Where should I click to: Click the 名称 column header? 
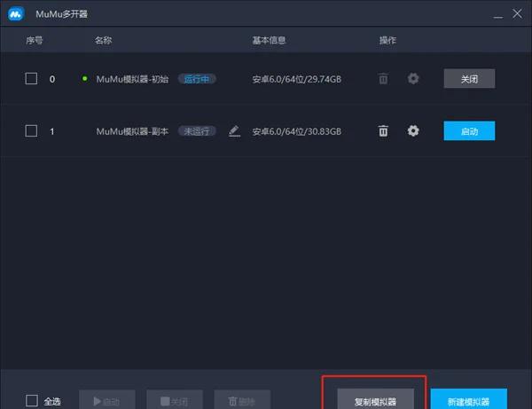(103, 41)
